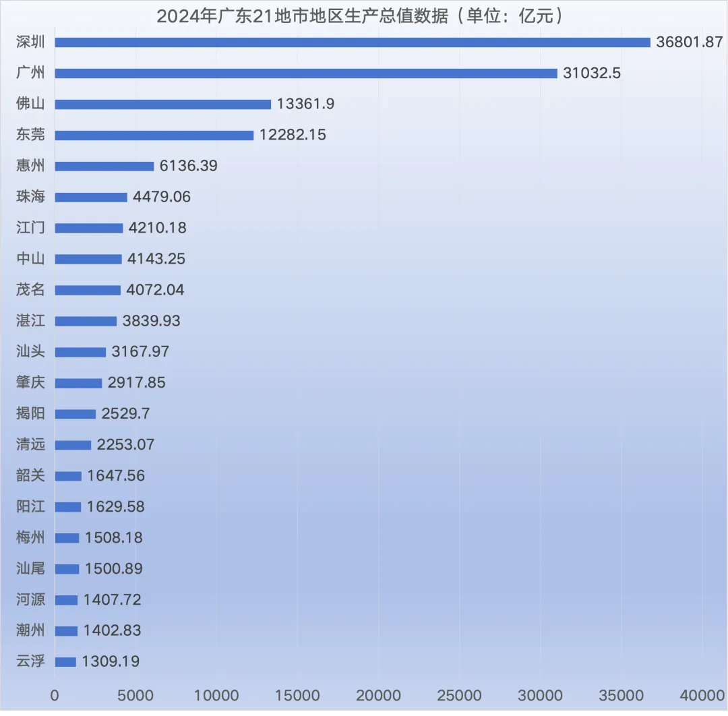Click the bar for 深圳
Screen dimensions: 728x716
[351, 42]
